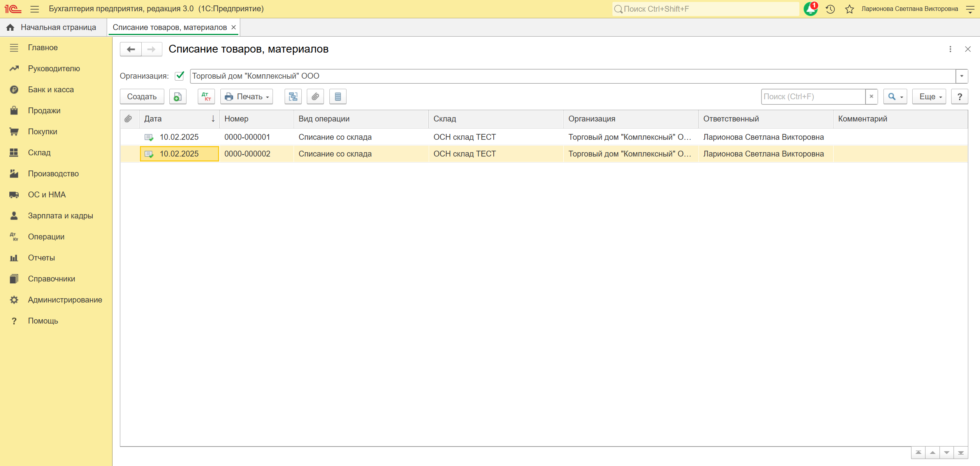Focus the global search field

tap(706, 9)
